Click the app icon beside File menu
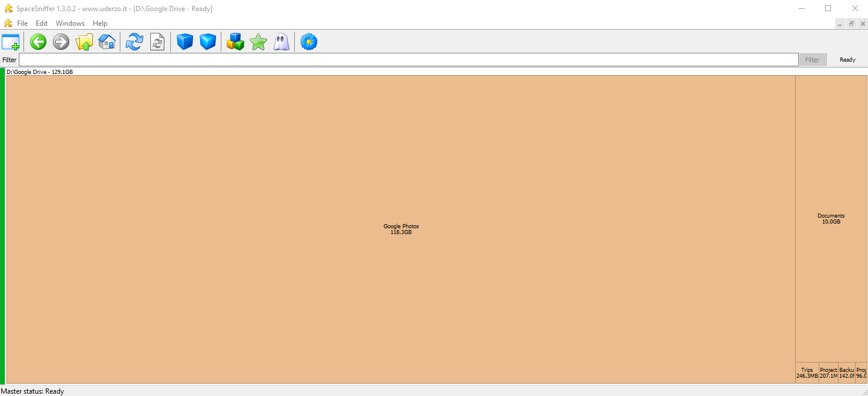868x396 pixels. point(8,23)
